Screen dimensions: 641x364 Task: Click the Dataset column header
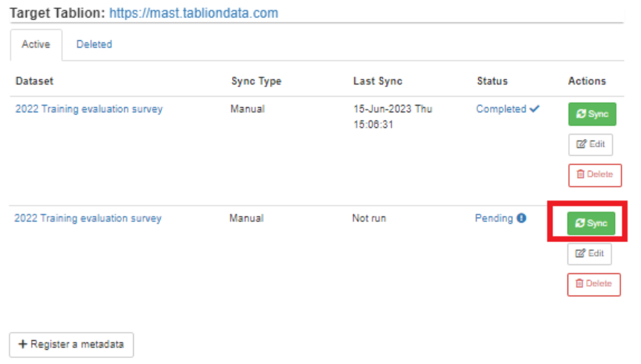tap(34, 81)
